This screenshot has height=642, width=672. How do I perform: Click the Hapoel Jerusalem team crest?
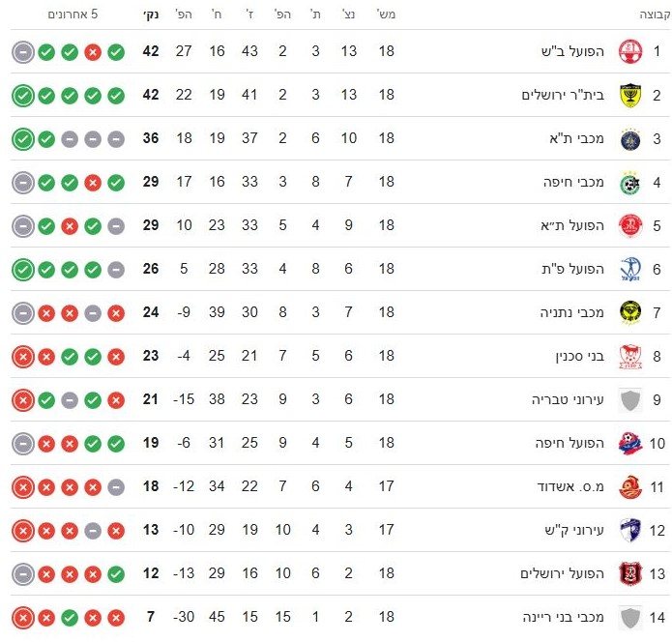tap(630, 573)
